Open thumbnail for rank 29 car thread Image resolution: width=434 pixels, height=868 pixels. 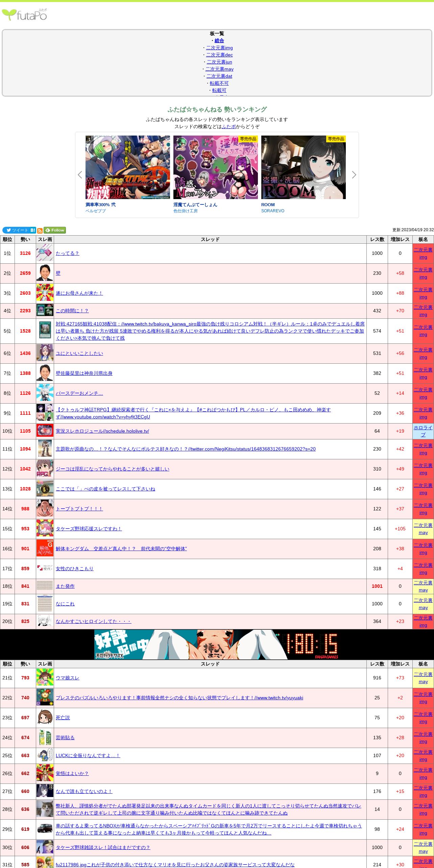45,829
